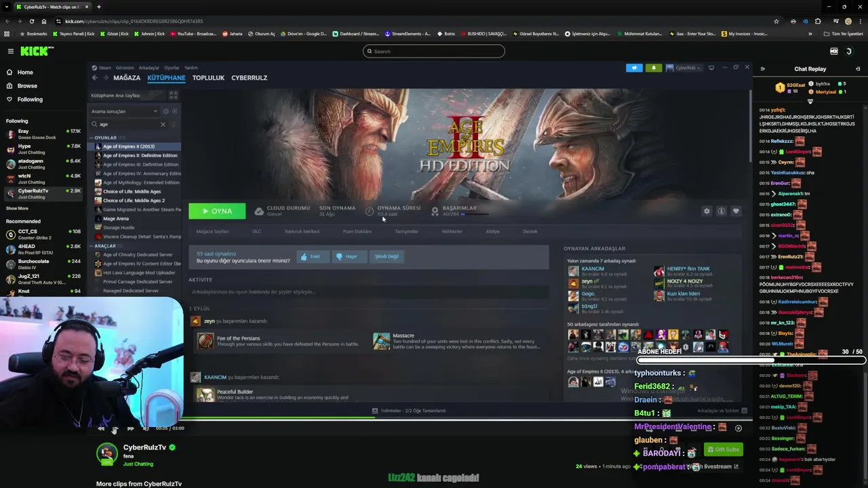
Task: Open the atadogann channel in Following
Action: click(42, 163)
